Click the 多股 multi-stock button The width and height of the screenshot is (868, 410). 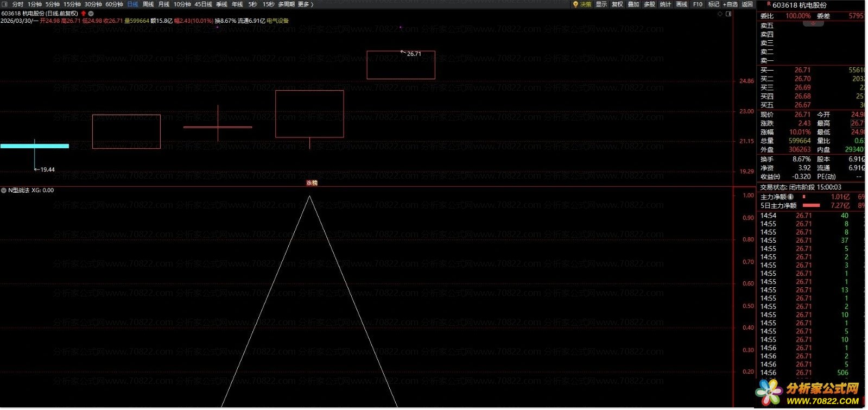coord(650,4)
